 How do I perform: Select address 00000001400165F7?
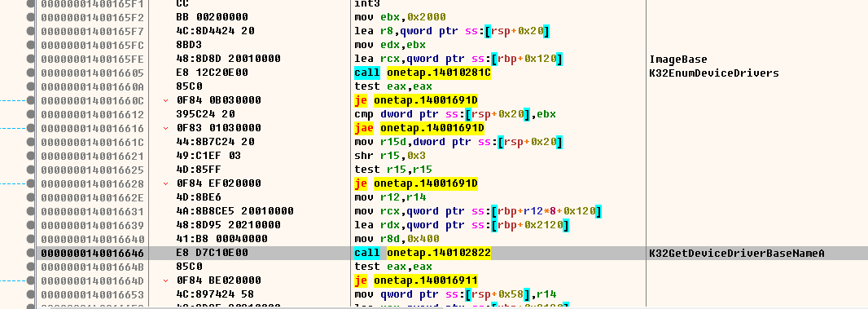[x=93, y=31]
